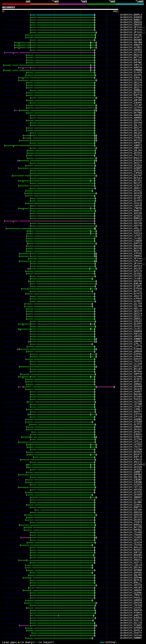This screenshot has height=644, width=146.
Task: Select label UniRef100_A5B074
Action: coord(131,148)
